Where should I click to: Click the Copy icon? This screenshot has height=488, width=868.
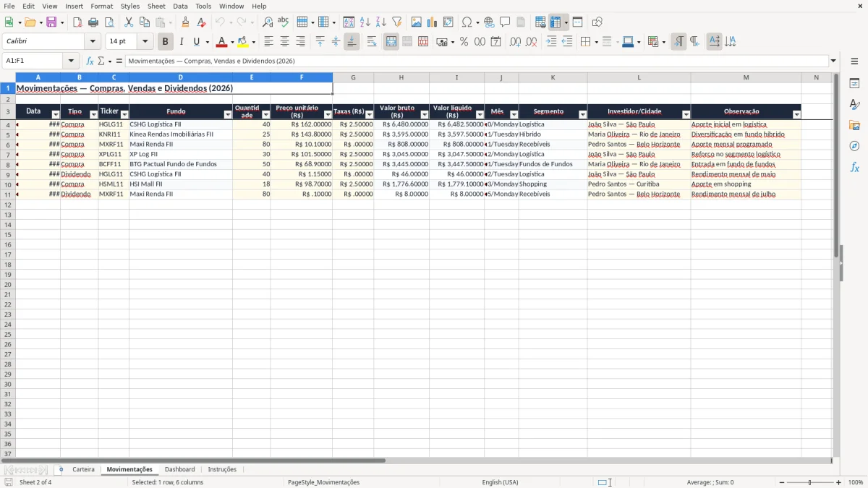[x=145, y=22]
